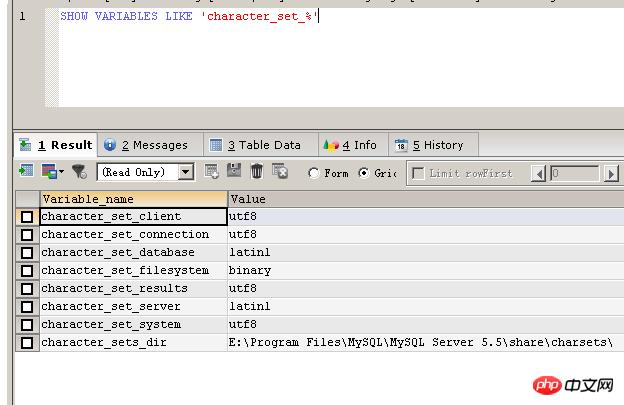Select the character_set_filesystem name cell
The width and height of the screenshot is (624, 405).
coord(134,271)
